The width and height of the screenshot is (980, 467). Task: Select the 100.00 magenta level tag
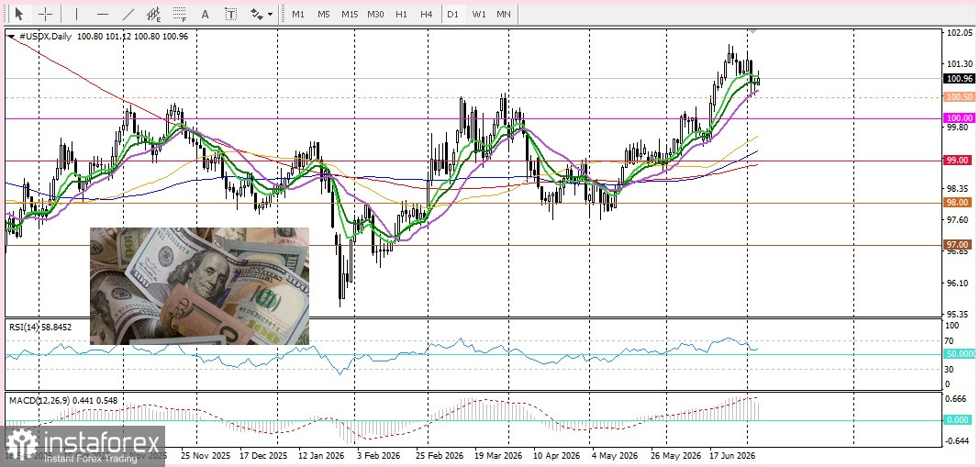[960, 118]
